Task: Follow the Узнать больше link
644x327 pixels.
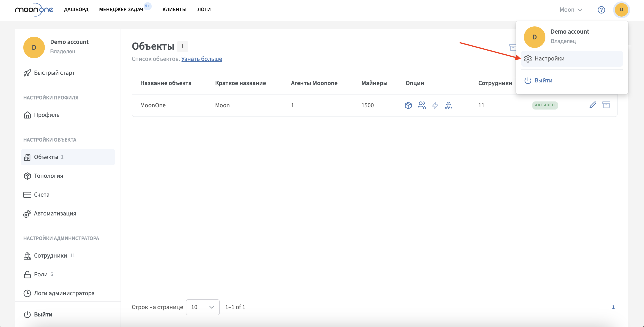Action: click(201, 59)
